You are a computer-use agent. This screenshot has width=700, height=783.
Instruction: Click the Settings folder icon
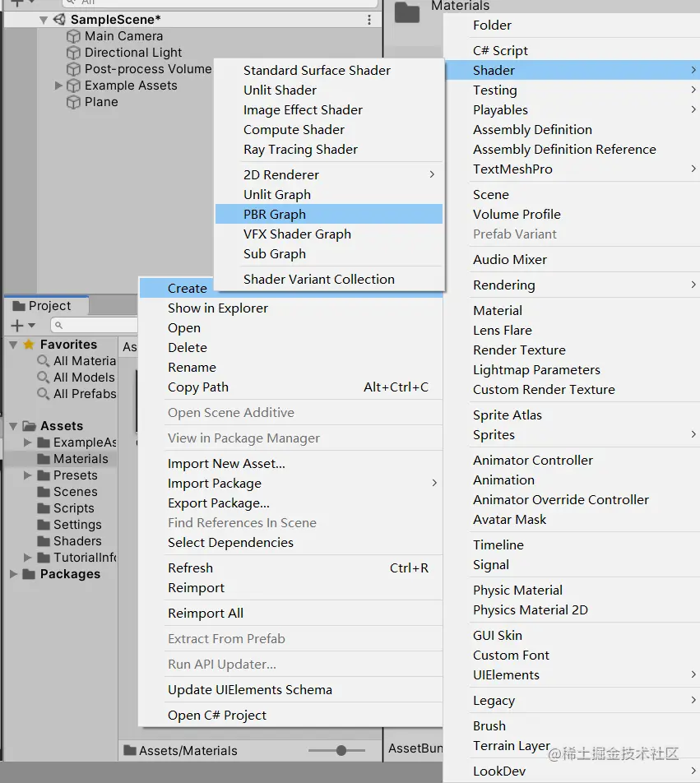click(x=44, y=525)
